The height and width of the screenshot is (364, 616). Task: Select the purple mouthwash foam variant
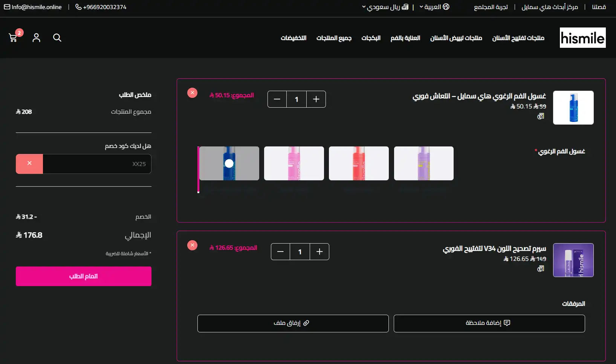click(x=424, y=163)
